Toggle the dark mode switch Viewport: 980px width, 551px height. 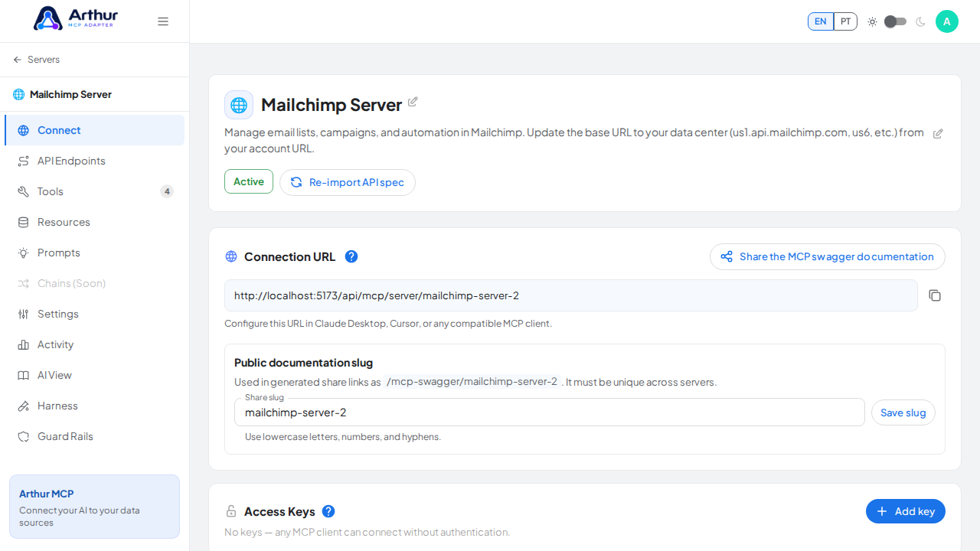coord(895,21)
